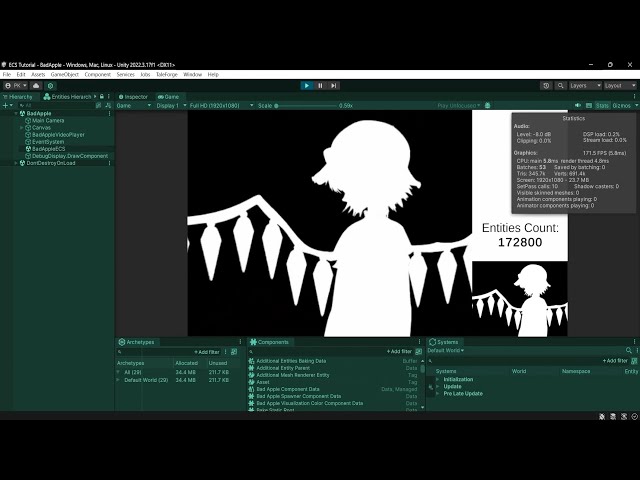Open the Jobs menu
Screen dimensions: 640x480
145,75
